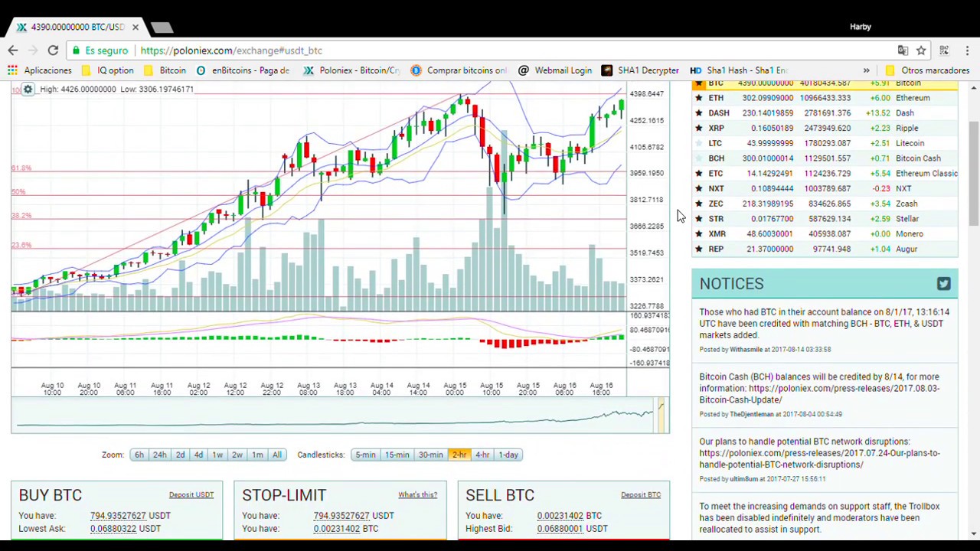
Task: Open the What's this? stop-limit help
Action: 417,495
